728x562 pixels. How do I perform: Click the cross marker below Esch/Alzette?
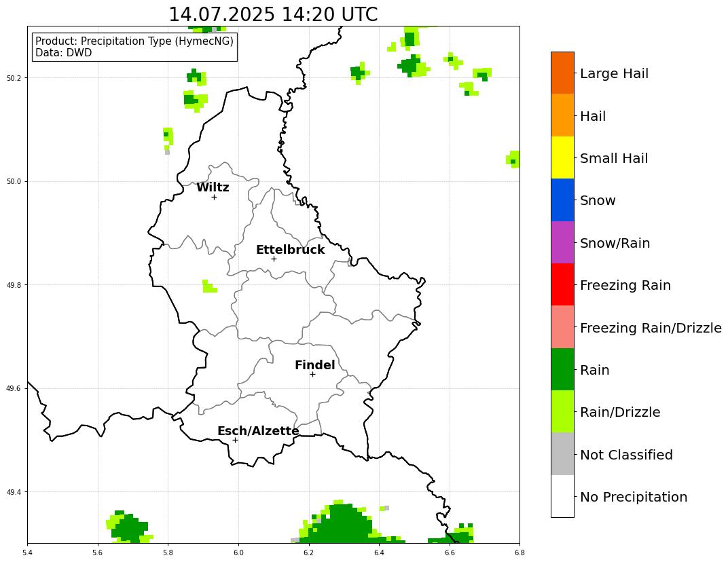pos(236,440)
